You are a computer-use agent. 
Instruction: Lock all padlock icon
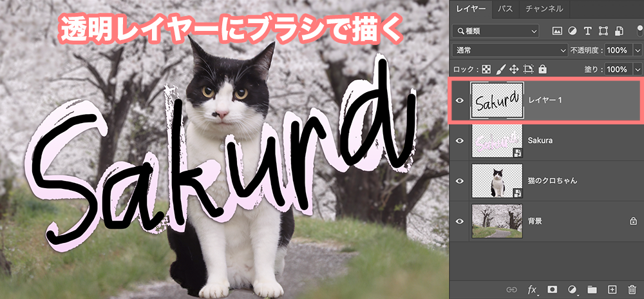coord(542,69)
